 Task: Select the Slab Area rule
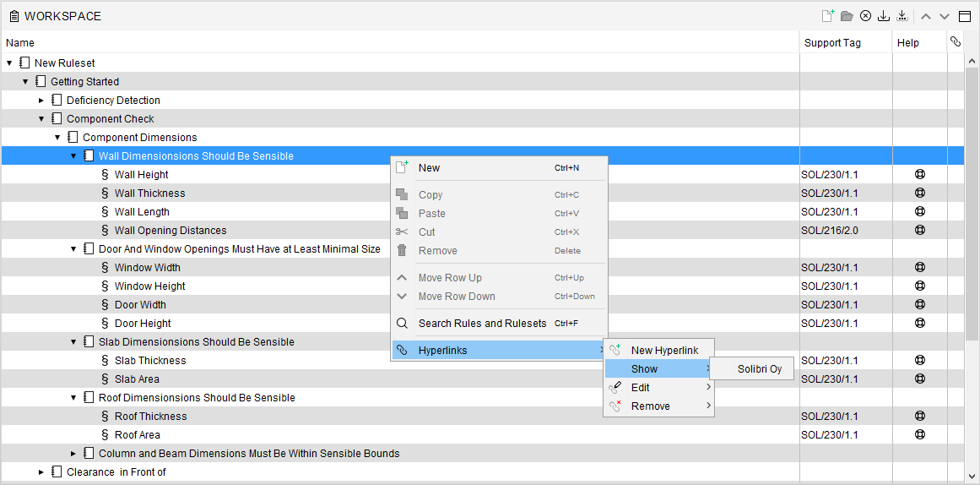(136, 379)
